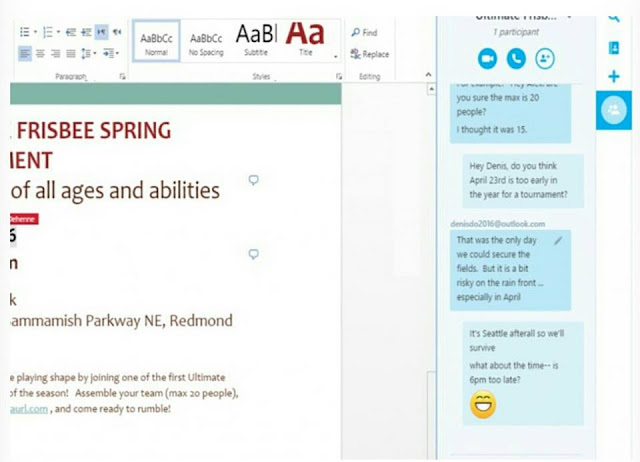This screenshot has height=462, width=640.
Task: Align the paragraph text right
Action: coord(56,53)
